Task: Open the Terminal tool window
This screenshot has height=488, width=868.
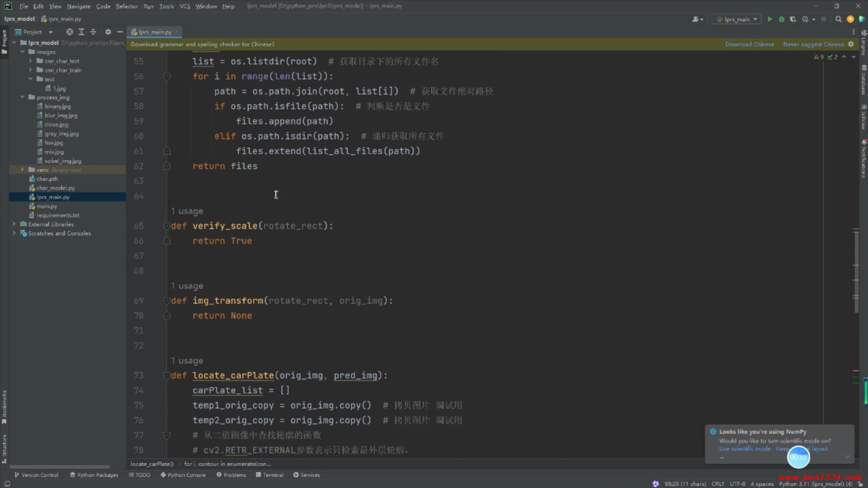Action: point(269,475)
